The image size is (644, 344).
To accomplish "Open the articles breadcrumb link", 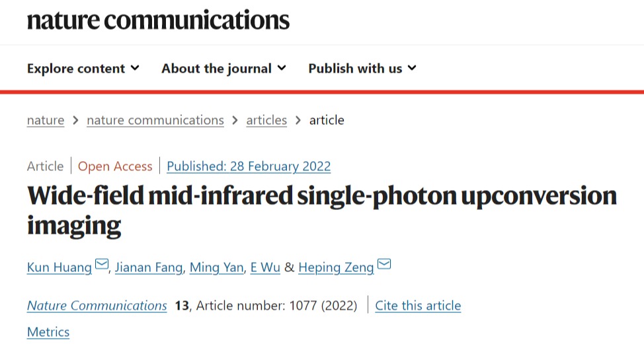I will 266,120.
